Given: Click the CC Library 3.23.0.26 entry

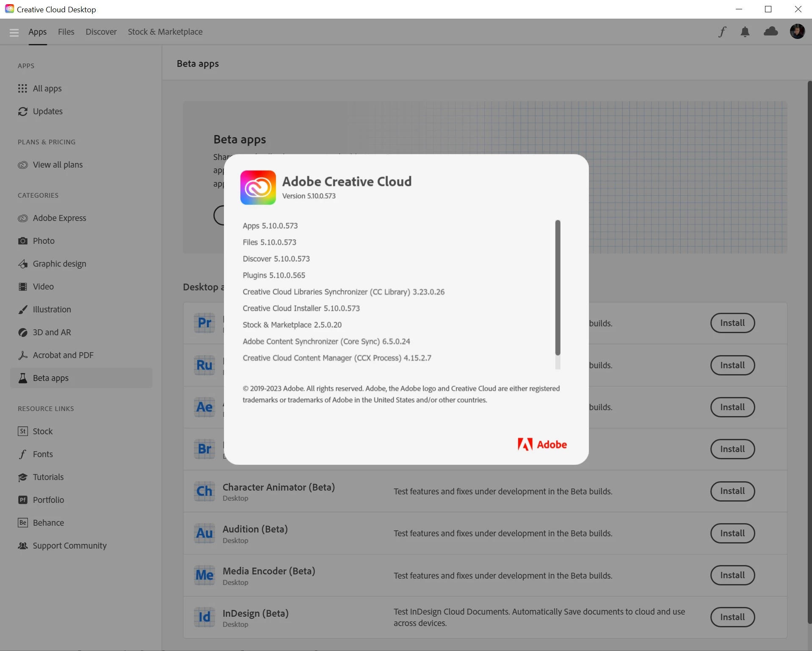Looking at the screenshot, I should [x=343, y=292].
